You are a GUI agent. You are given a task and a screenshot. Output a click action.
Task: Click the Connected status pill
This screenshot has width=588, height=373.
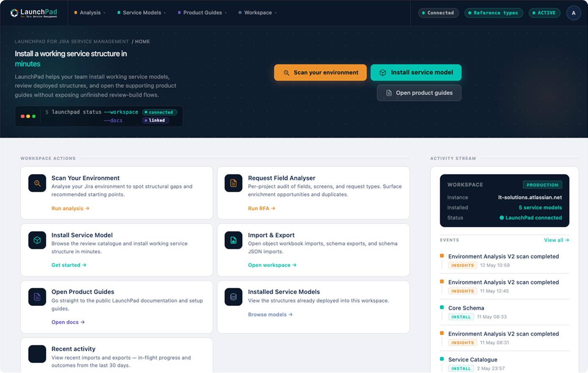pos(439,13)
